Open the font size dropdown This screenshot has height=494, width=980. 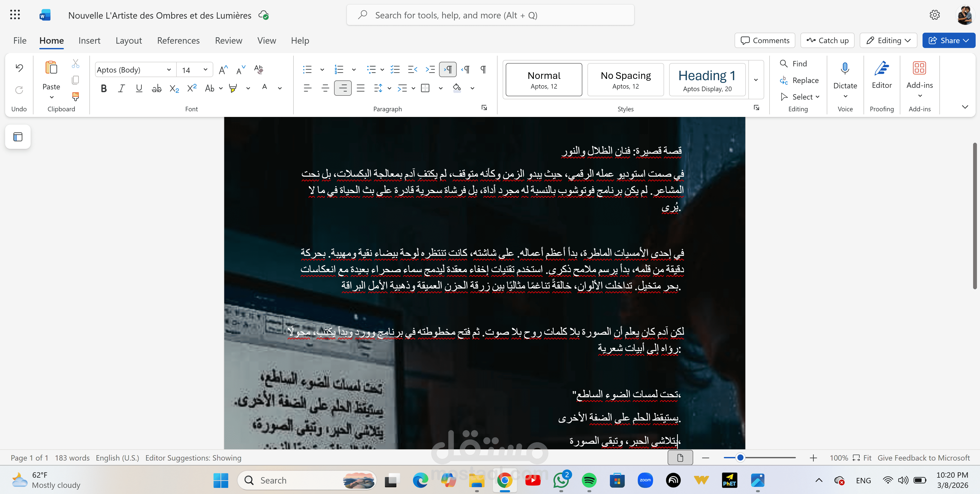pyautogui.click(x=205, y=70)
